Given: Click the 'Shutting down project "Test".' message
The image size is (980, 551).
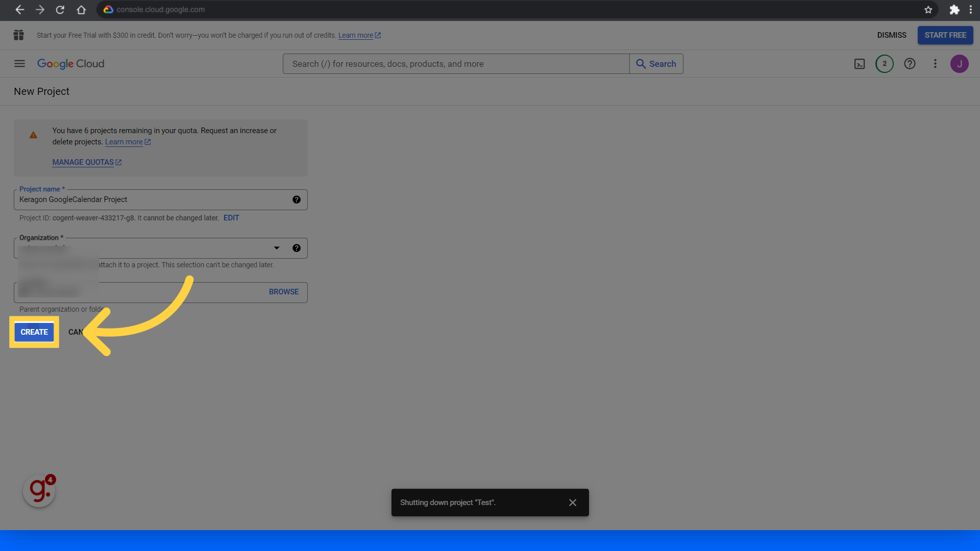Looking at the screenshot, I should pos(448,503).
